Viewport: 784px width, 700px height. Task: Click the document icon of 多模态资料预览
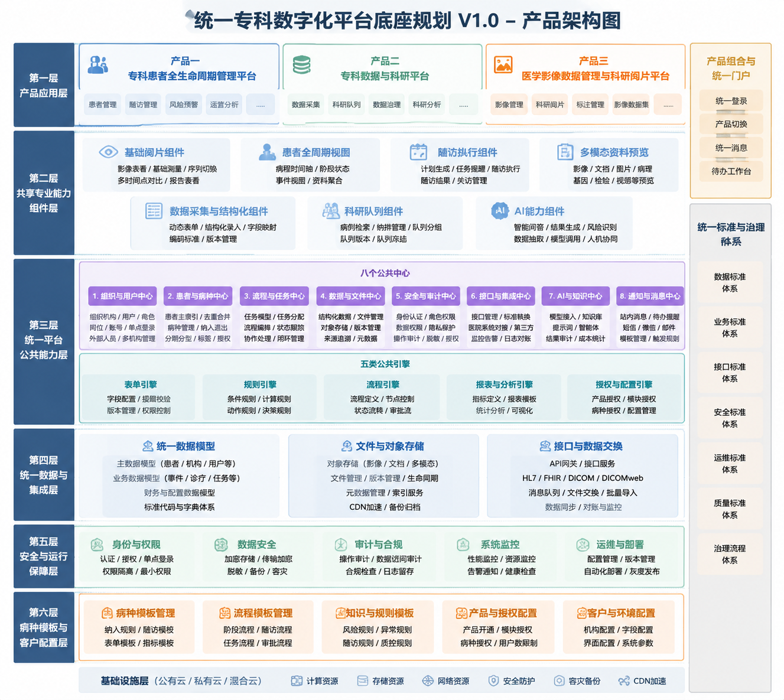tap(565, 152)
